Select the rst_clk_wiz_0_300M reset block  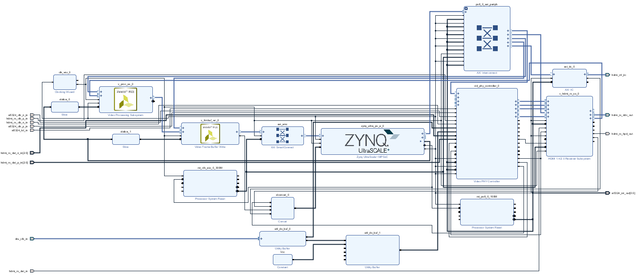click(x=210, y=183)
